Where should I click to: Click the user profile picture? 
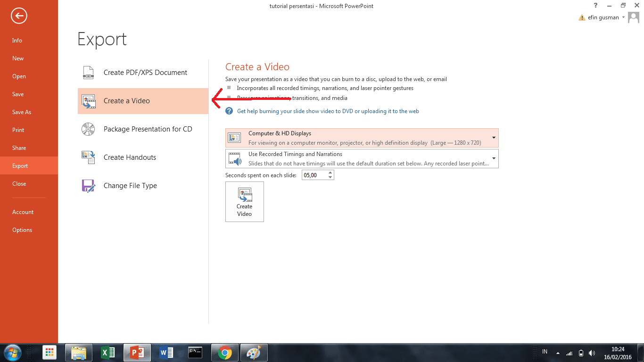click(634, 17)
